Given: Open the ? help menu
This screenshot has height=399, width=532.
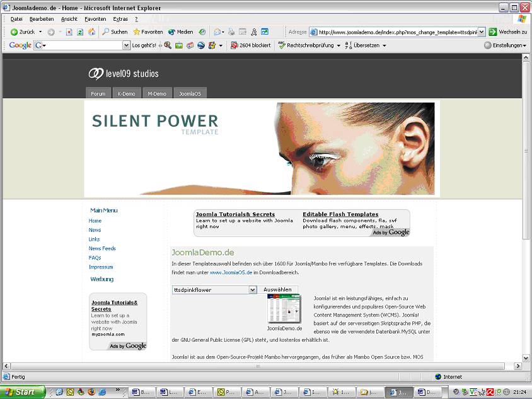Looking at the screenshot, I should pyautogui.click(x=136, y=19).
